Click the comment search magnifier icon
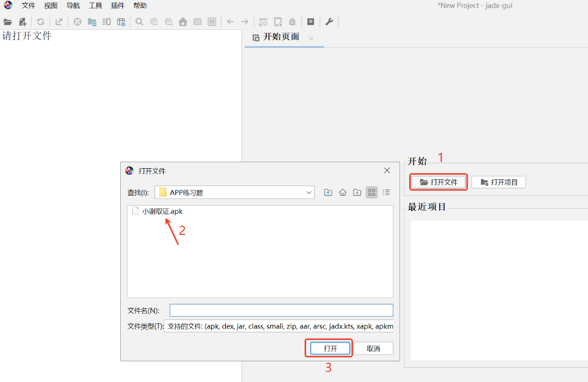588x382 pixels. tap(168, 22)
